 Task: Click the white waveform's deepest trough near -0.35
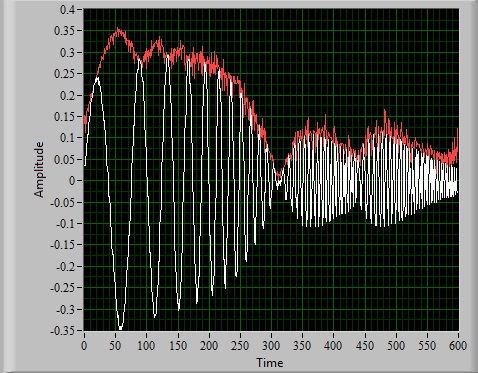[120, 327]
